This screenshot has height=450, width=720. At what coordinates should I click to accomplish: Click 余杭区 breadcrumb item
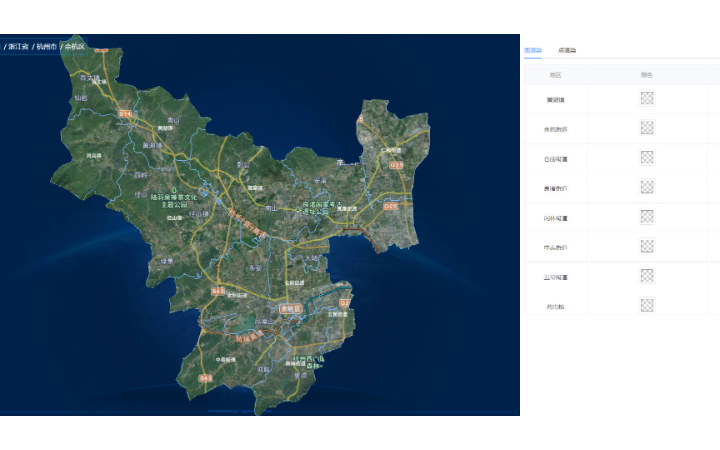[x=75, y=47]
